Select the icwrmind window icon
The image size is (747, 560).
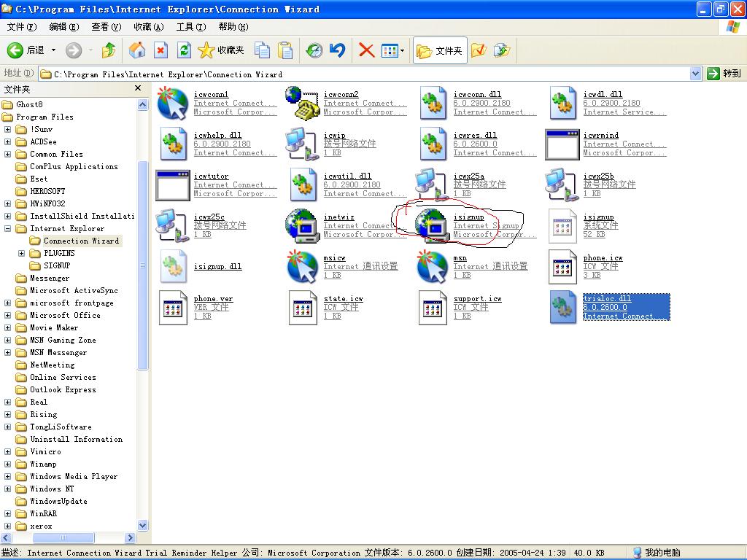[x=562, y=145]
